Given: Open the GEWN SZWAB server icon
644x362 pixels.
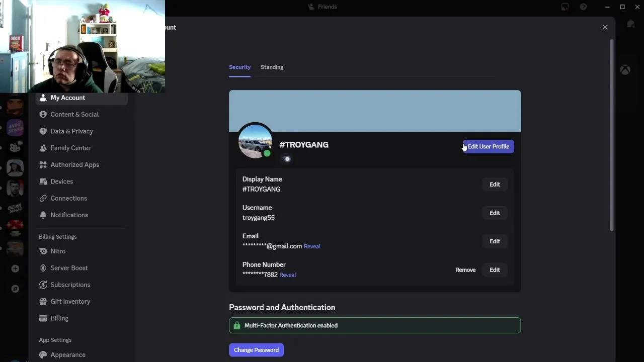Looking at the screenshot, I should tap(15, 208).
